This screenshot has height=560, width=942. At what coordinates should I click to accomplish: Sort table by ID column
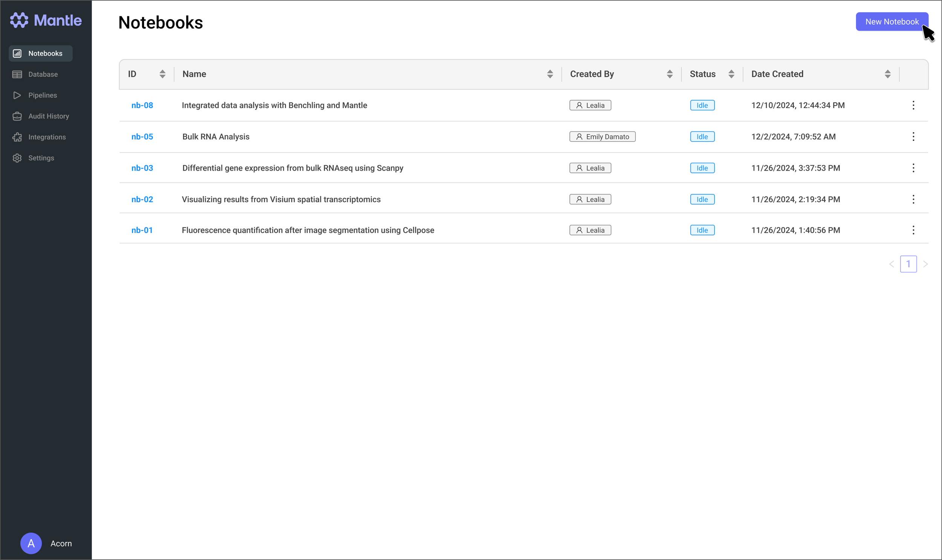pos(162,74)
